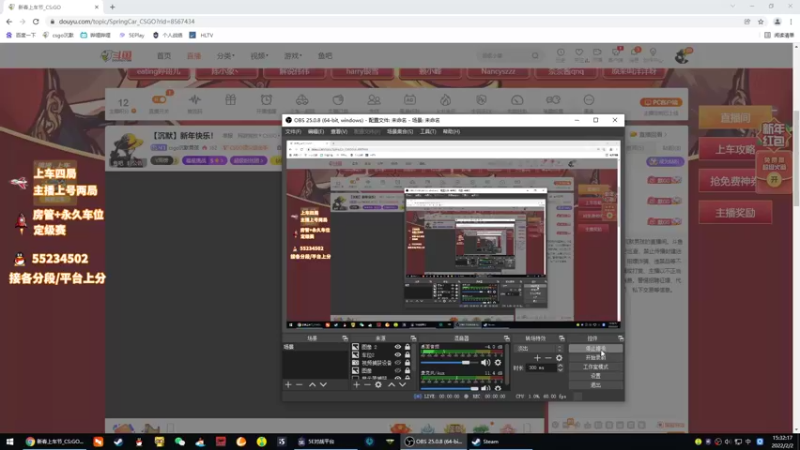Remove the selected scene with the minus icon

[299, 385]
